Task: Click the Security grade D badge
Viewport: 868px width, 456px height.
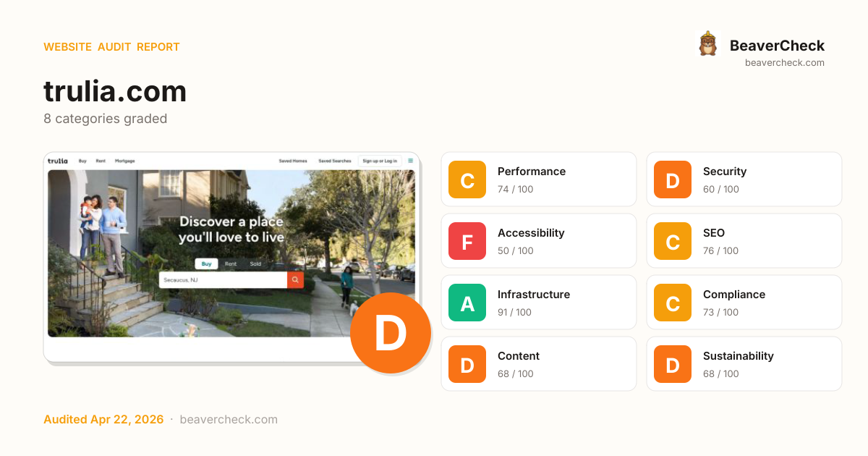Action: (673, 180)
